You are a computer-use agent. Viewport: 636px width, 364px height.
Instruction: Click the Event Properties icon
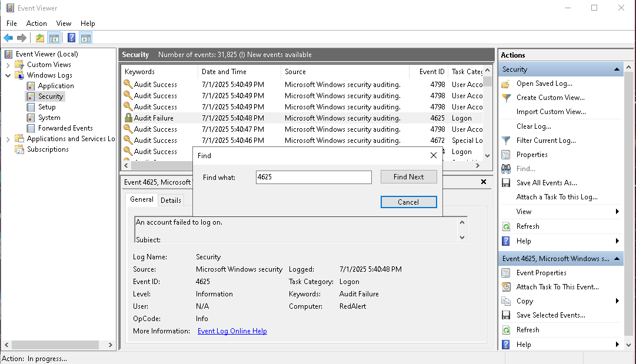(x=506, y=273)
